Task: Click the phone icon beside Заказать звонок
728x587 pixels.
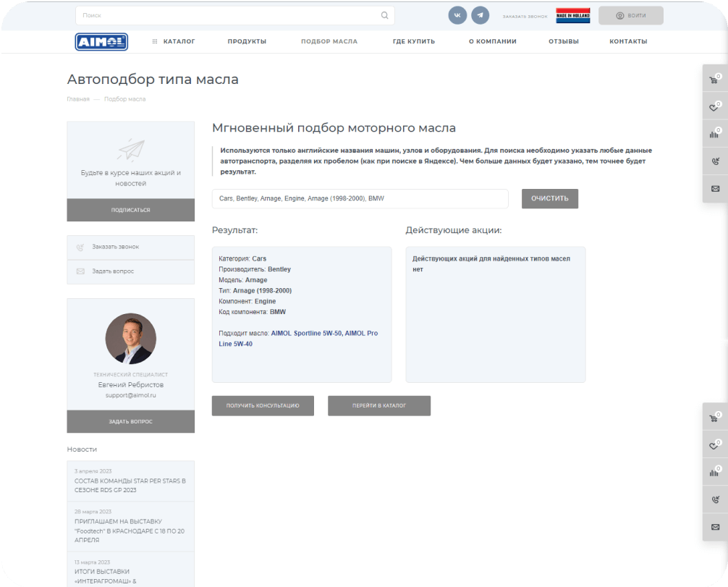Action: (x=80, y=248)
